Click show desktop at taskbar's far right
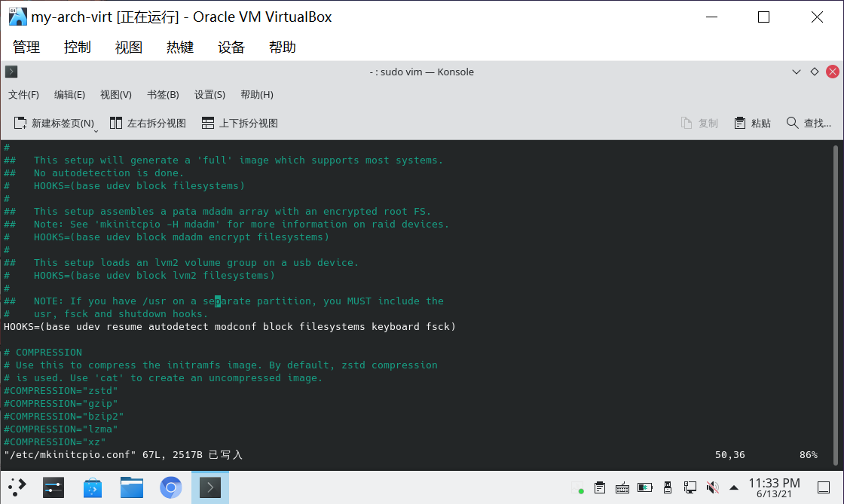The width and height of the screenshot is (844, 504). 823,487
